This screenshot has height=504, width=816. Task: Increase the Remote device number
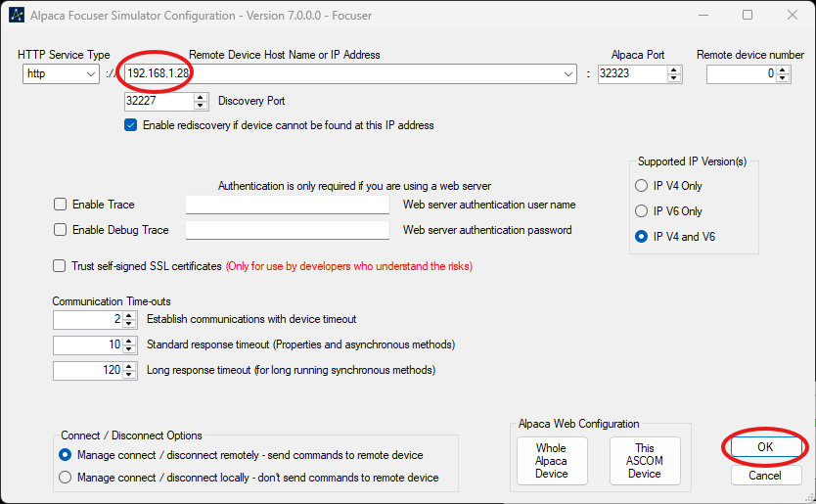783,69
